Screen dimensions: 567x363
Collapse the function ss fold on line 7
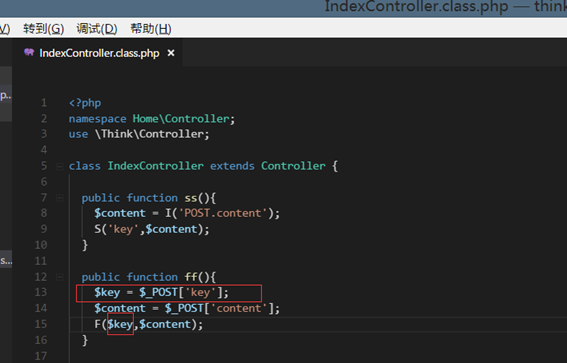click(59, 198)
